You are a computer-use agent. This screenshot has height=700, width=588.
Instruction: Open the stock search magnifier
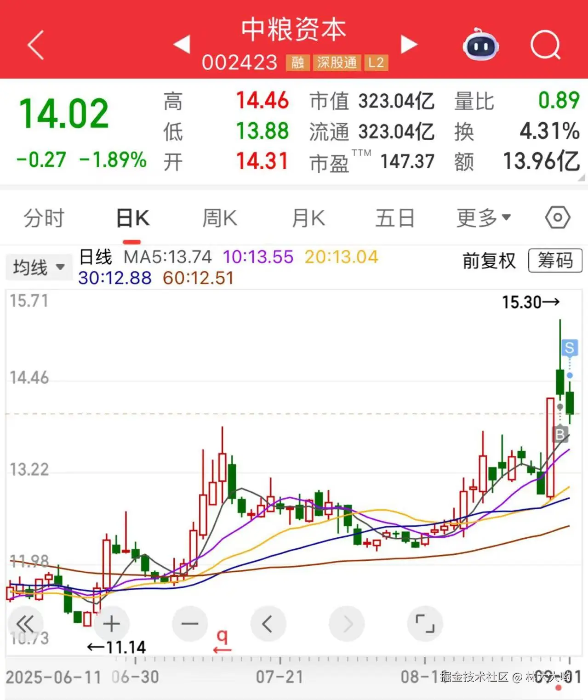tap(545, 45)
